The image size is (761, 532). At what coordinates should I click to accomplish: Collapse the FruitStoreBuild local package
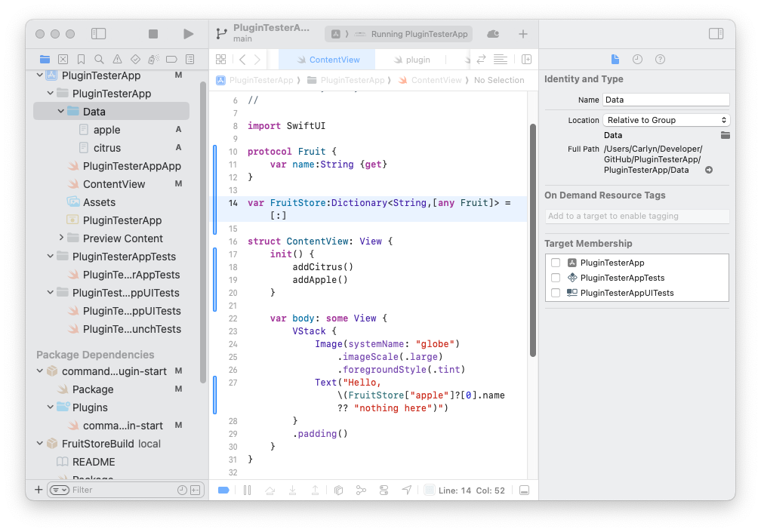tap(40, 443)
